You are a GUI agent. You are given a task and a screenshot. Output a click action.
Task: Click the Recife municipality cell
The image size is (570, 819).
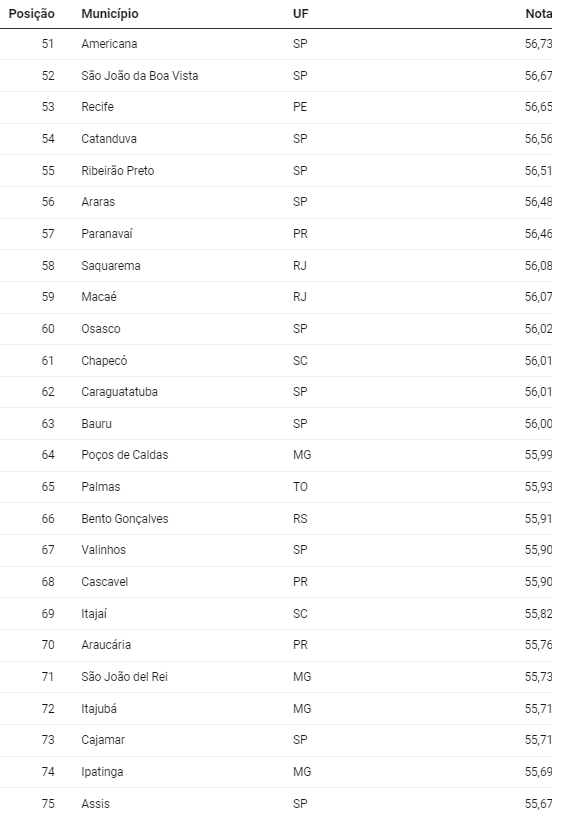pyautogui.click(x=97, y=107)
